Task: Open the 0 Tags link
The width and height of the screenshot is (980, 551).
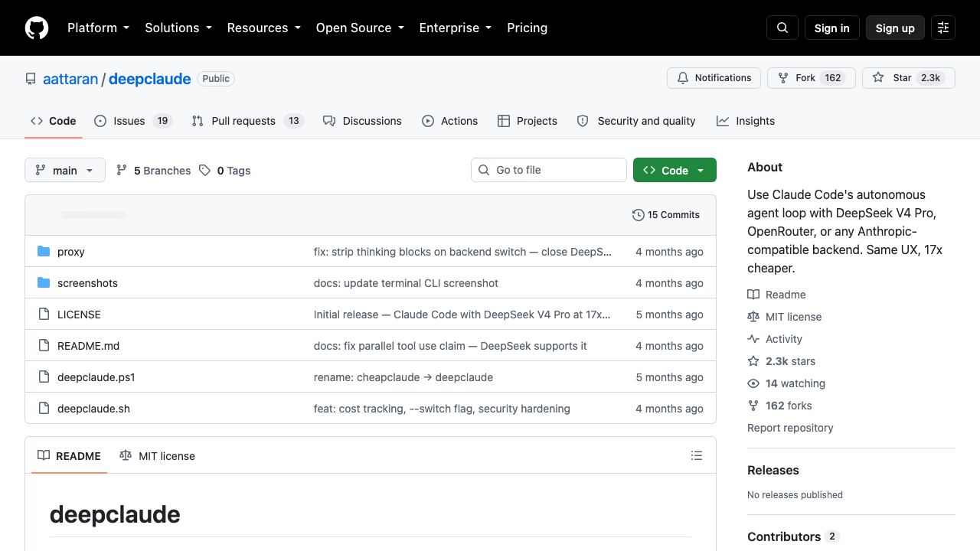Action: [224, 171]
